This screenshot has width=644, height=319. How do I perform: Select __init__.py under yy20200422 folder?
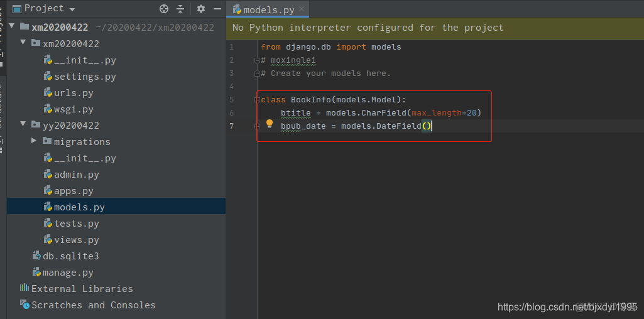coord(85,158)
